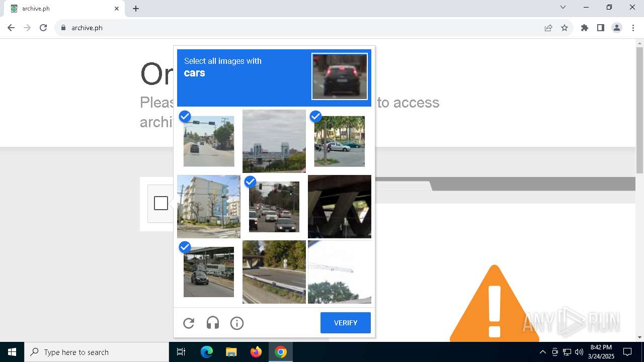Image resolution: width=644 pixels, height=362 pixels.
Task: Click the lock icon in address bar
Action: coord(63,28)
